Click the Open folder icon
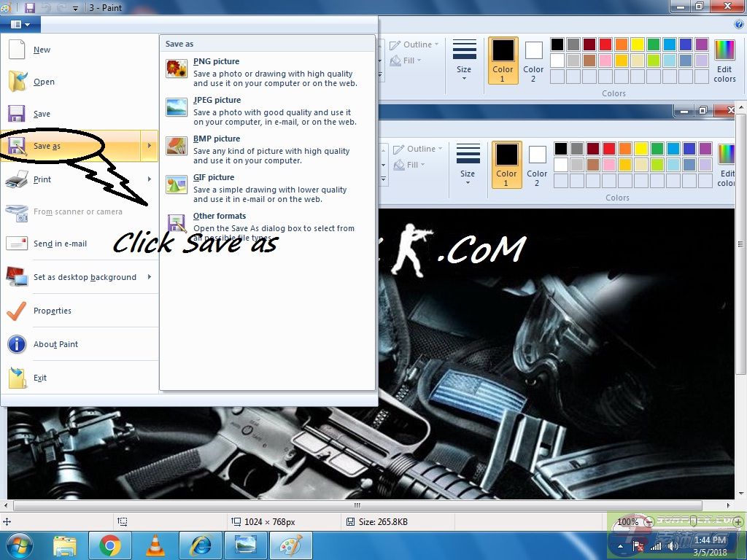This screenshot has width=747, height=560. (x=18, y=82)
